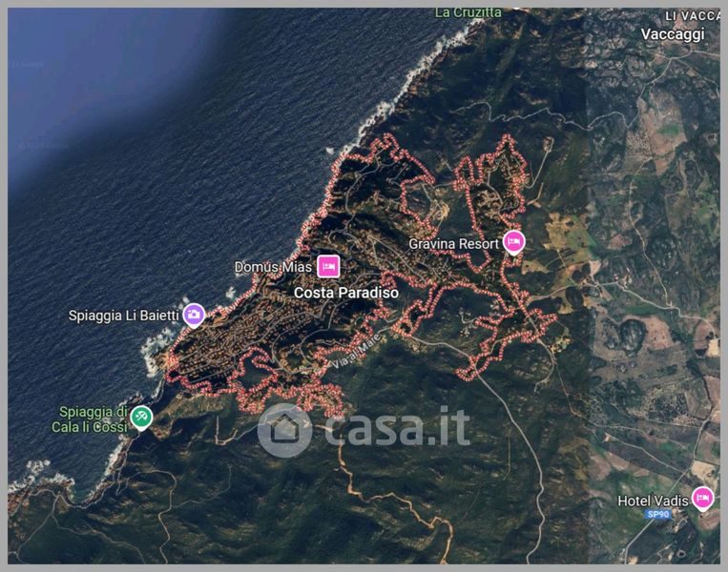The height and width of the screenshot is (572, 728).
Task: Select the Costa Paradiso place label
Action: point(346,293)
